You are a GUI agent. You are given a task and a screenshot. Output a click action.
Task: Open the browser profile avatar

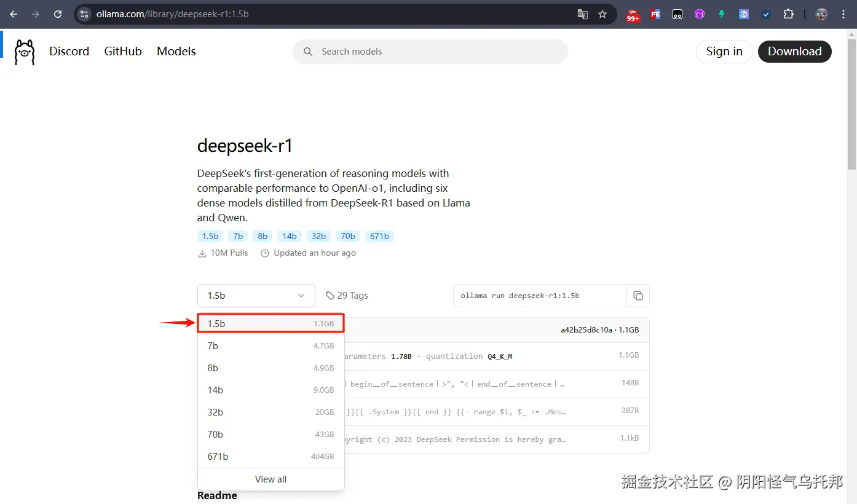[821, 14]
